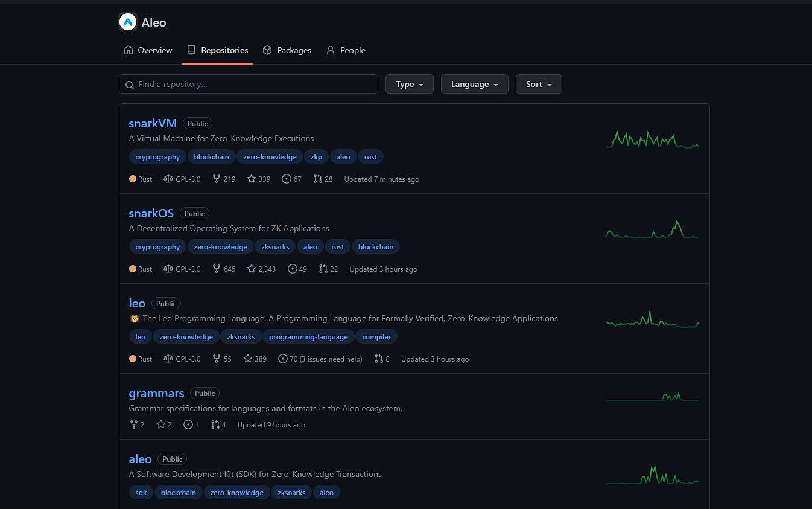View snarkOS stargazers count 2,343
The image size is (812, 509).
click(261, 269)
